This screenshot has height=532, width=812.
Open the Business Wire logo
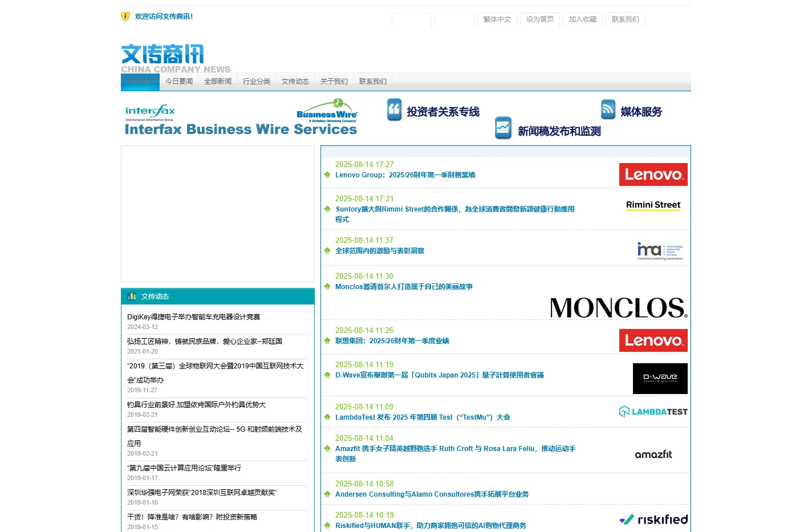pos(327,111)
